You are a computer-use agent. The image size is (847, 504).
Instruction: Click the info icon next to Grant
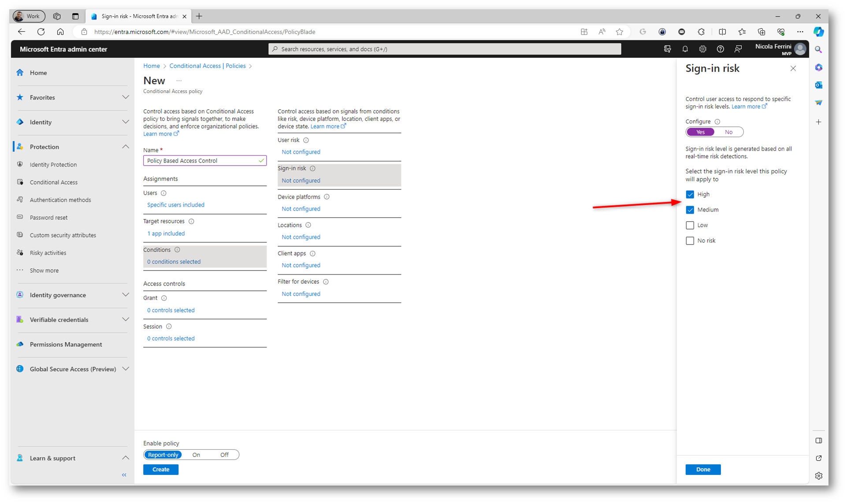point(164,298)
